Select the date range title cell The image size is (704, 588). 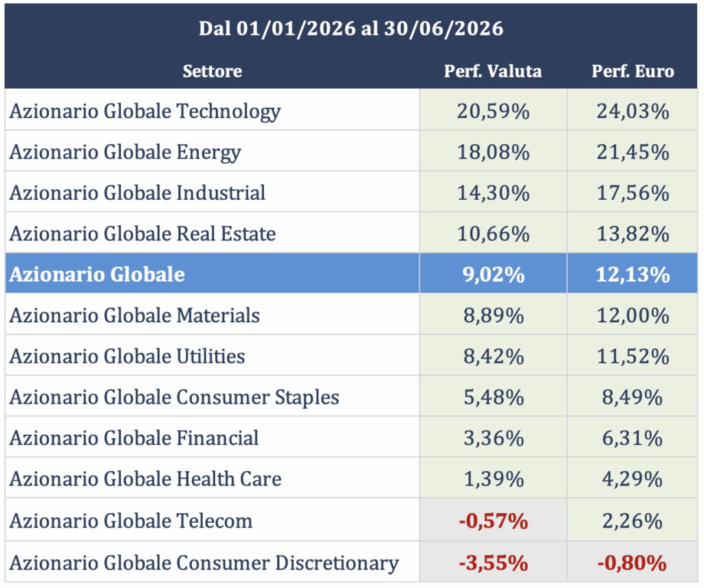(351, 28)
